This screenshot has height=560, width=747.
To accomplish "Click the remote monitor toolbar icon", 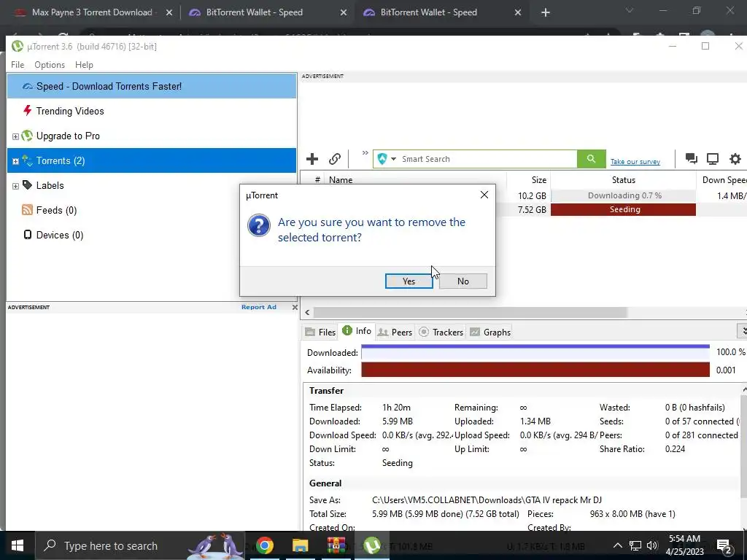I will point(712,159).
